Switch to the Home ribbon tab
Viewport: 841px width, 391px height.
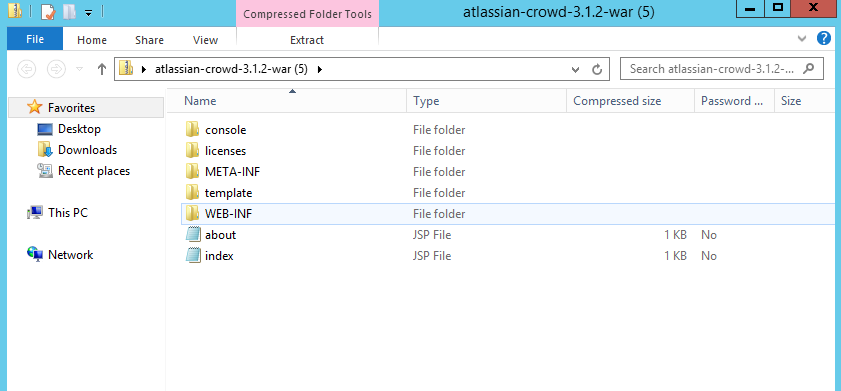92,40
